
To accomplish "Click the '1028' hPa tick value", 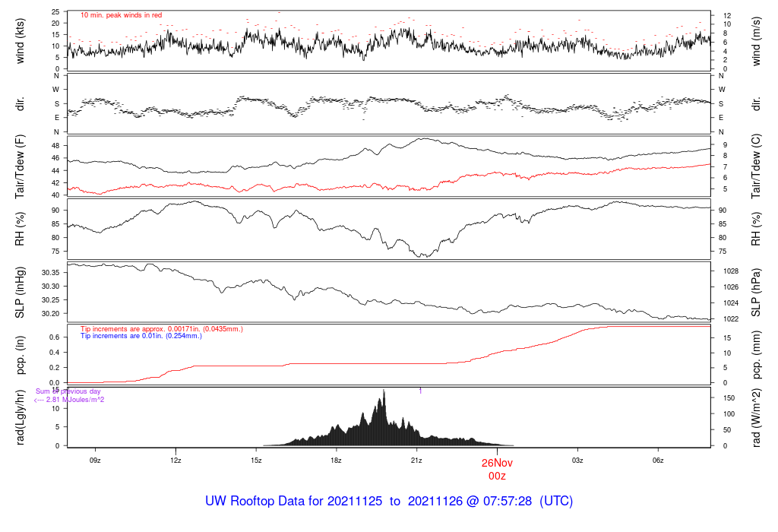I will pyautogui.click(x=731, y=271).
